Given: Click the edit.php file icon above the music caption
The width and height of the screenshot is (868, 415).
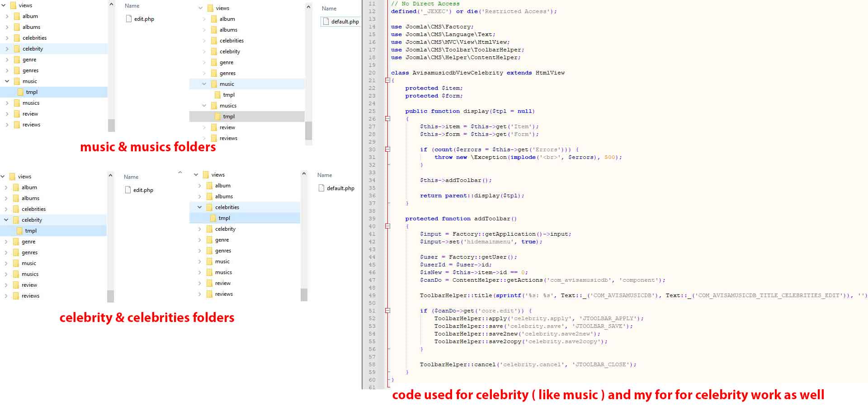Looking at the screenshot, I should pos(129,19).
